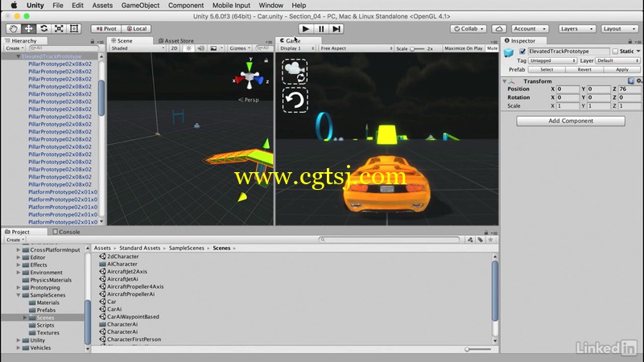Click the Add Component button
The width and height of the screenshot is (644, 362).
[571, 121]
